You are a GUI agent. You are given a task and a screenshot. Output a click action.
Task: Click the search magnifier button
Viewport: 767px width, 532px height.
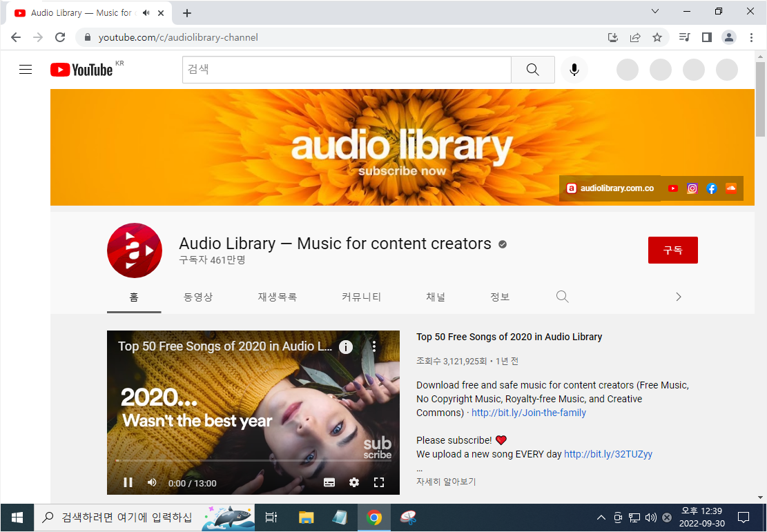[533, 70]
